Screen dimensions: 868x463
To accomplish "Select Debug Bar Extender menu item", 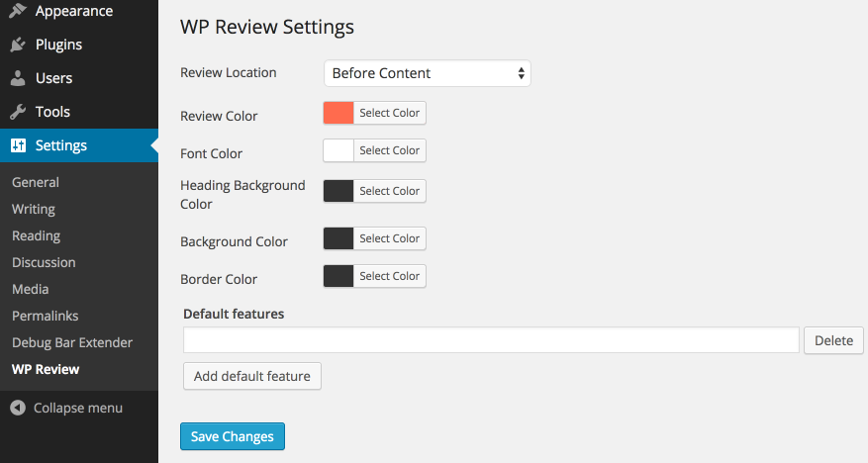I will click(72, 342).
